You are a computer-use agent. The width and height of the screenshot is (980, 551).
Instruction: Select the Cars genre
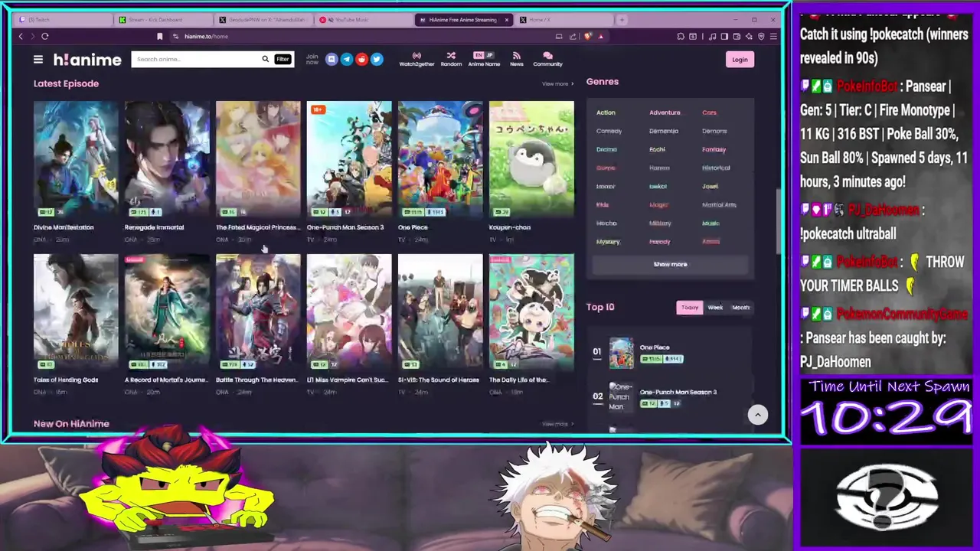[709, 112]
